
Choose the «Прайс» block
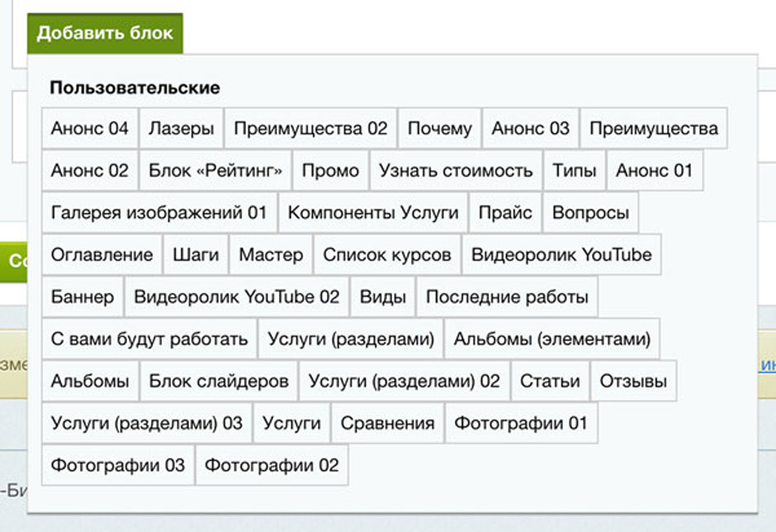tap(505, 213)
